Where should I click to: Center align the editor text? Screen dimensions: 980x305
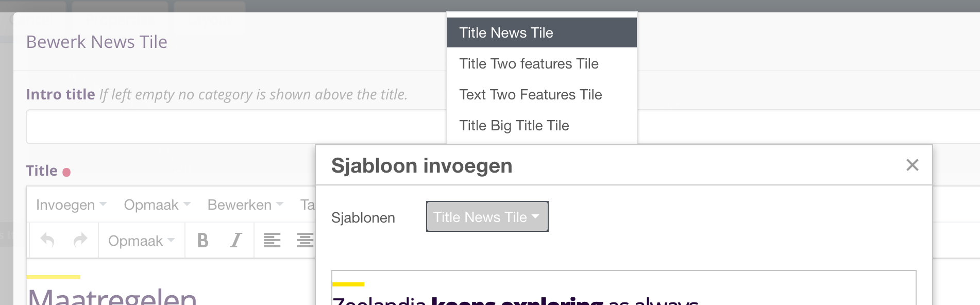pyautogui.click(x=305, y=240)
